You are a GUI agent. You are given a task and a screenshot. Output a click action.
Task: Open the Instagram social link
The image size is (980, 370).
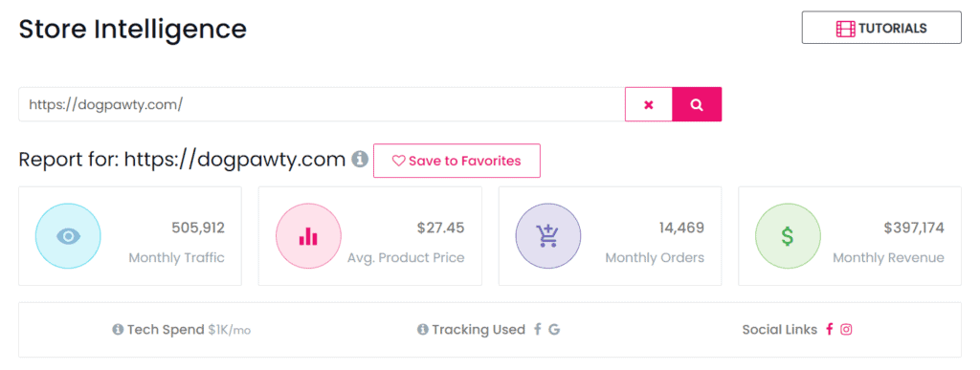pos(846,330)
